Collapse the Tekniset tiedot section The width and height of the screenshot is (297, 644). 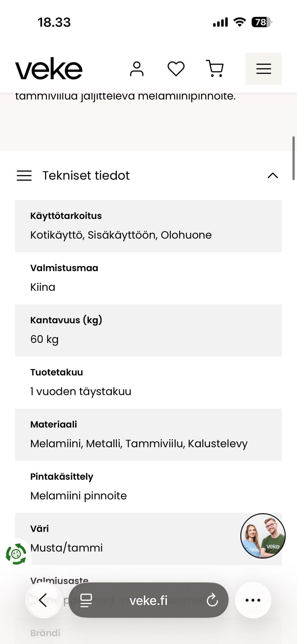point(273,175)
